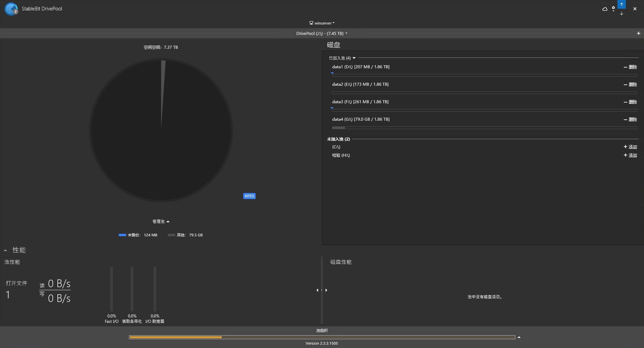Click the blue marker on data1 bar

pyautogui.click(x=332, y=73)
